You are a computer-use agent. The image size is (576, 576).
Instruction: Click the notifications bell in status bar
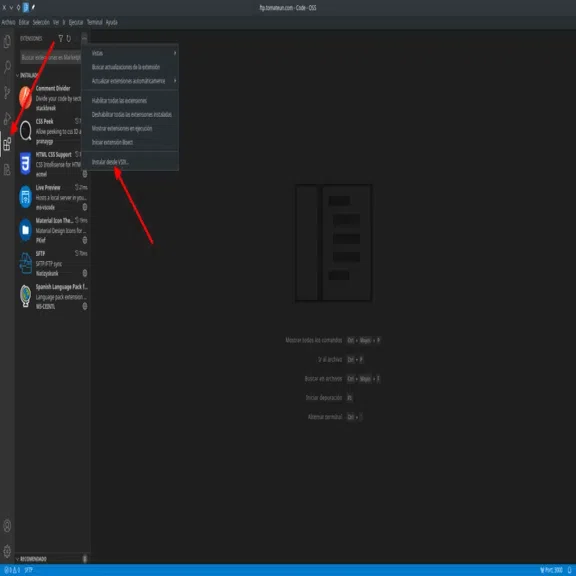[x=569, y=570]
